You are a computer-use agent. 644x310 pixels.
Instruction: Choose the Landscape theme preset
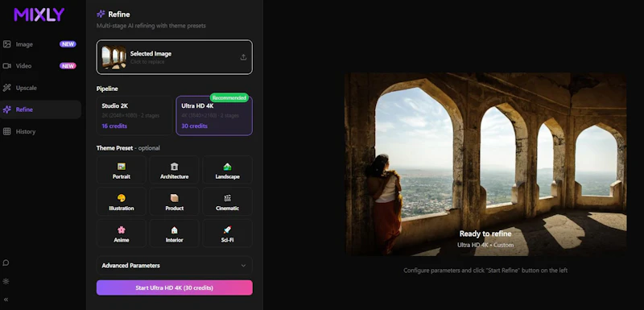[x=227, y=170]
